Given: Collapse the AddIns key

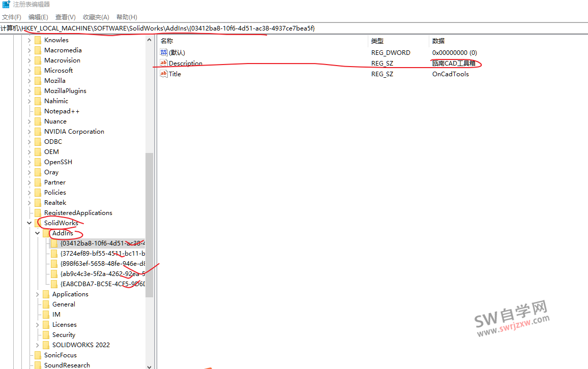Looking at the screenshot, I should [x=37, y=233].
